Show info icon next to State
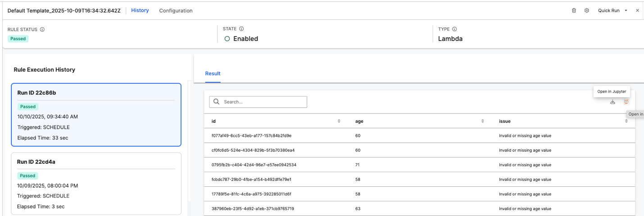The height and width of the screenshot is (216, 644). point(241,29)
